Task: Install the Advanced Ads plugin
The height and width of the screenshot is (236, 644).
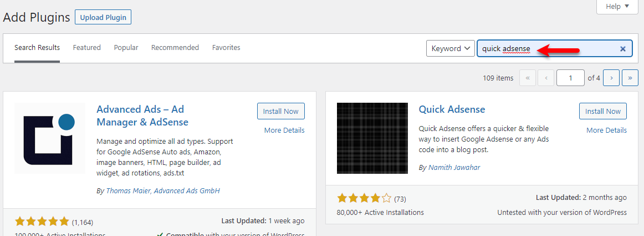Action: [281, 111]
